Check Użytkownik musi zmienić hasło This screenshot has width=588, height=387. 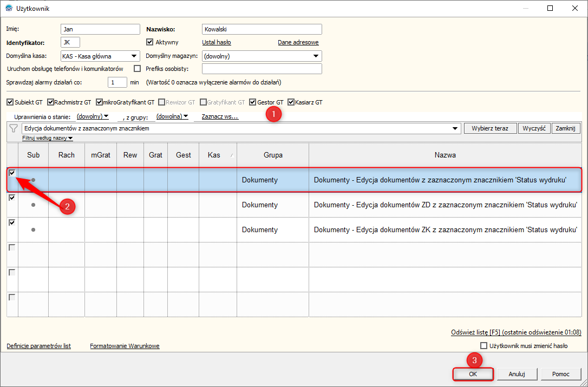[484, 346]
